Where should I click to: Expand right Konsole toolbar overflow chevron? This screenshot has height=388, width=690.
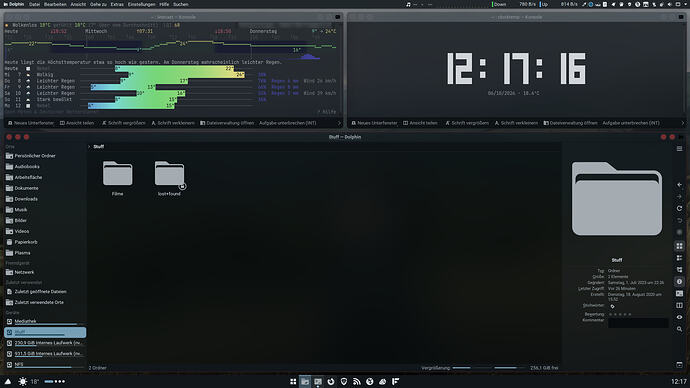point(683,123)
